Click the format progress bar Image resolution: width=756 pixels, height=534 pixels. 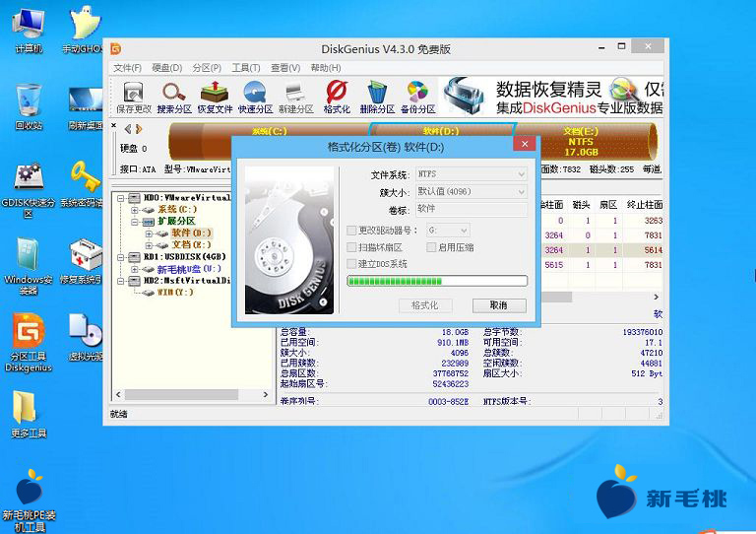(x=437, y=281)
